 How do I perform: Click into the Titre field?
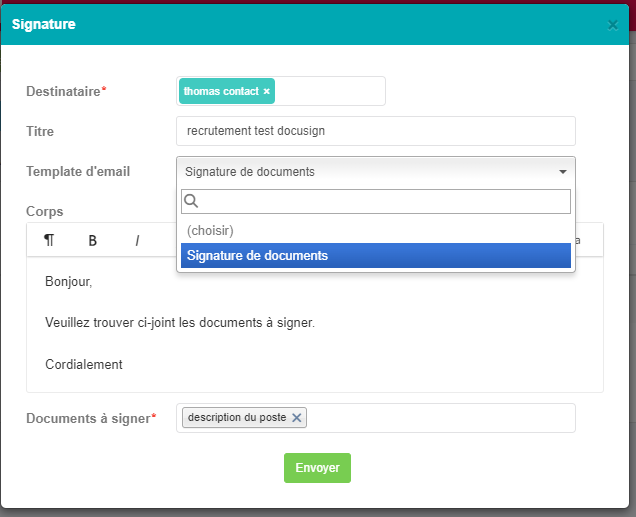click(x=376, y=131)
